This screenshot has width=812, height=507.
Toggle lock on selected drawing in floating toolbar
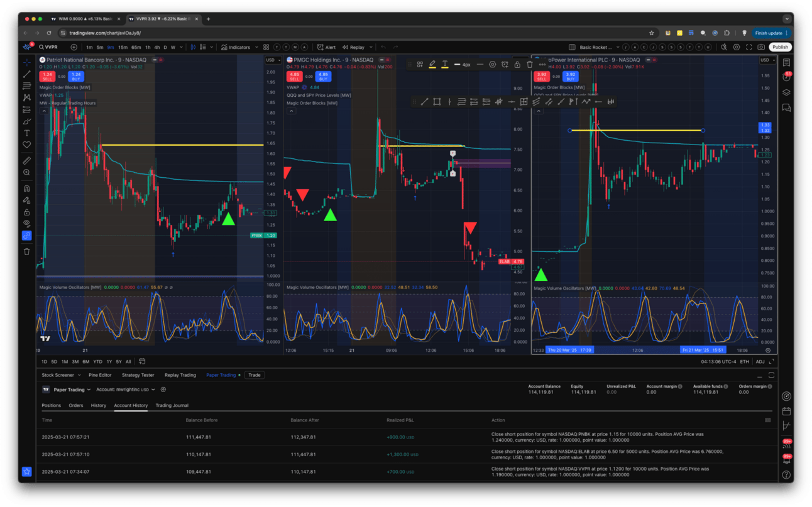[x=517, y=64]
